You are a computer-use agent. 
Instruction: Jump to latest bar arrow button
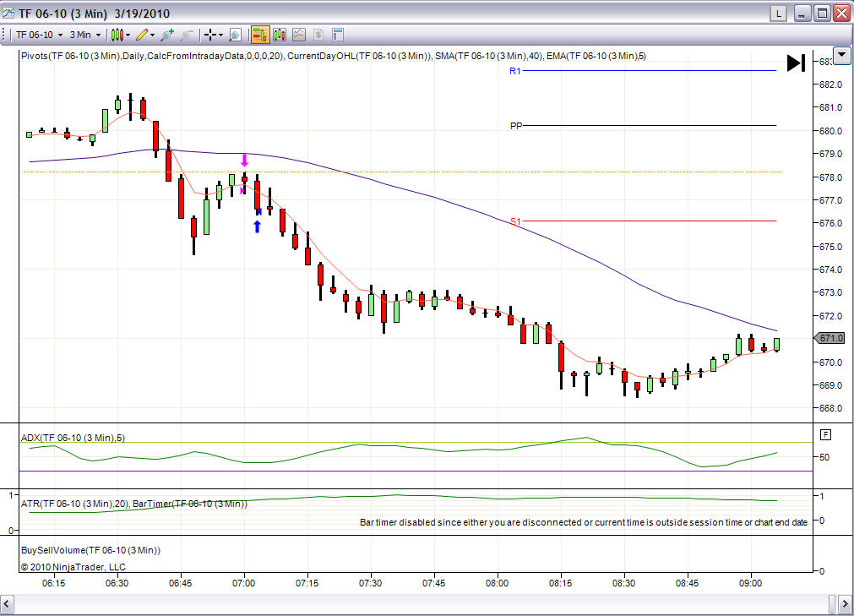(796, 63)
